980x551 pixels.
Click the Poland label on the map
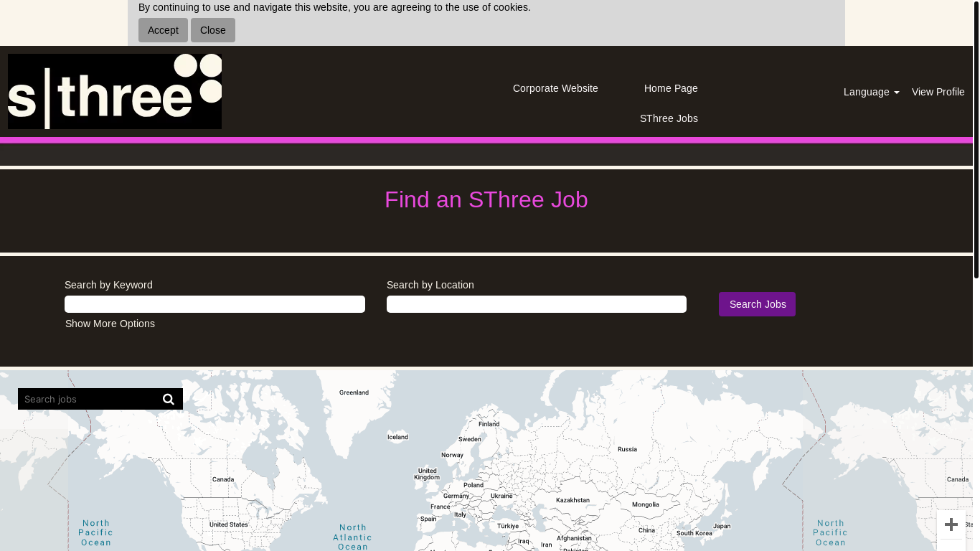click(473, 485)
